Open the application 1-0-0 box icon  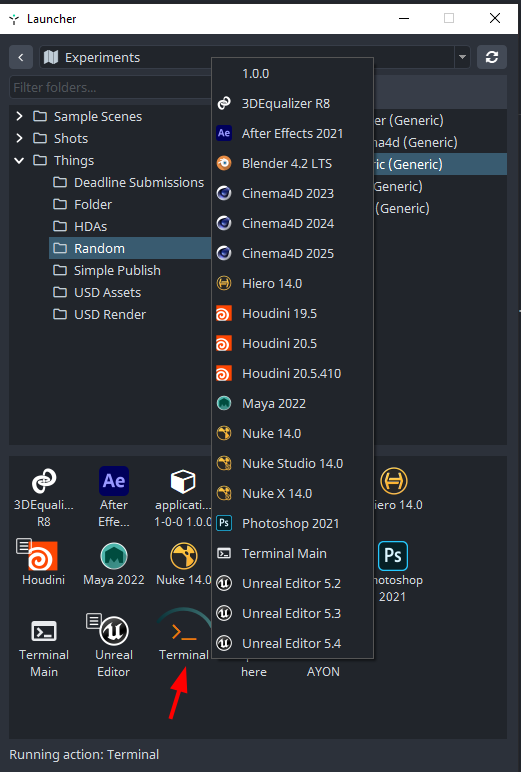[183, 481]
